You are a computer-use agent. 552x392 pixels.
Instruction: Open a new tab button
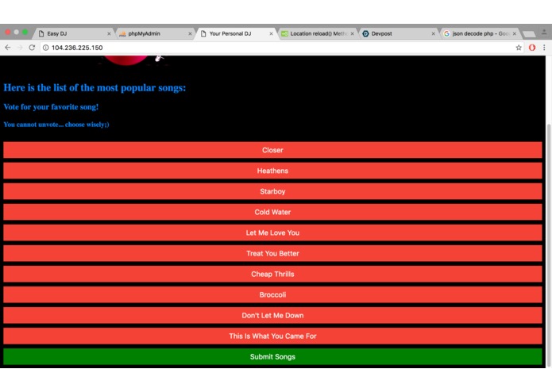pyautogui.click(x=529, y=34)
